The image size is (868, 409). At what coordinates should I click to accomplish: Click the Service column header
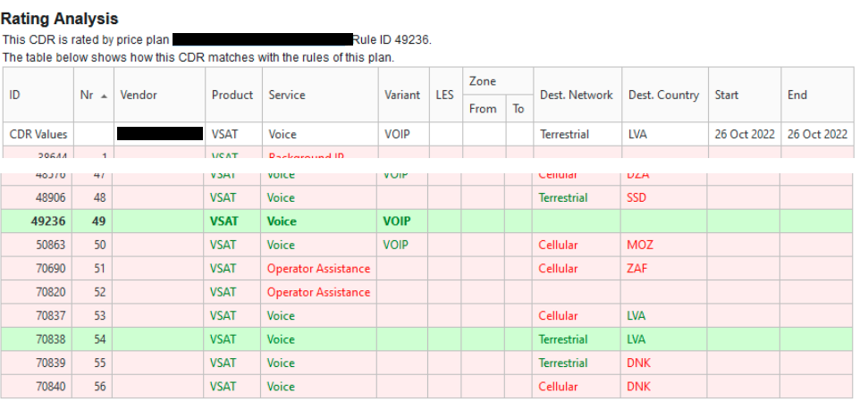coord(286,95)
